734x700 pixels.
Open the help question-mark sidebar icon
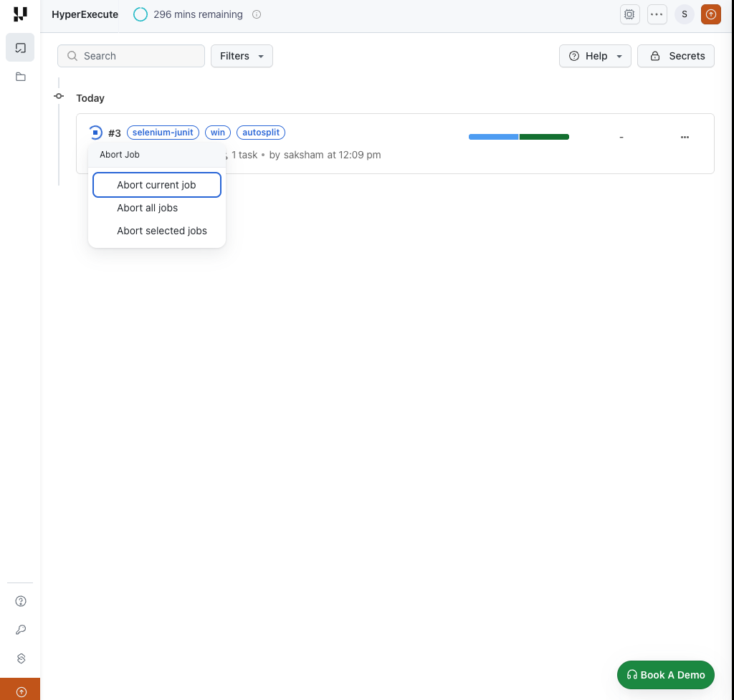(x=21, y=601)
